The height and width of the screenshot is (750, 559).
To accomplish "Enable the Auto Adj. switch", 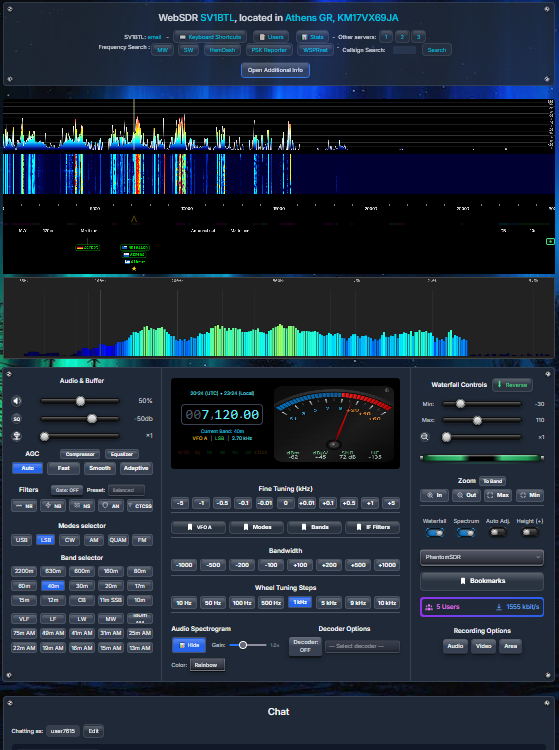I will click(x=498, y=532).
